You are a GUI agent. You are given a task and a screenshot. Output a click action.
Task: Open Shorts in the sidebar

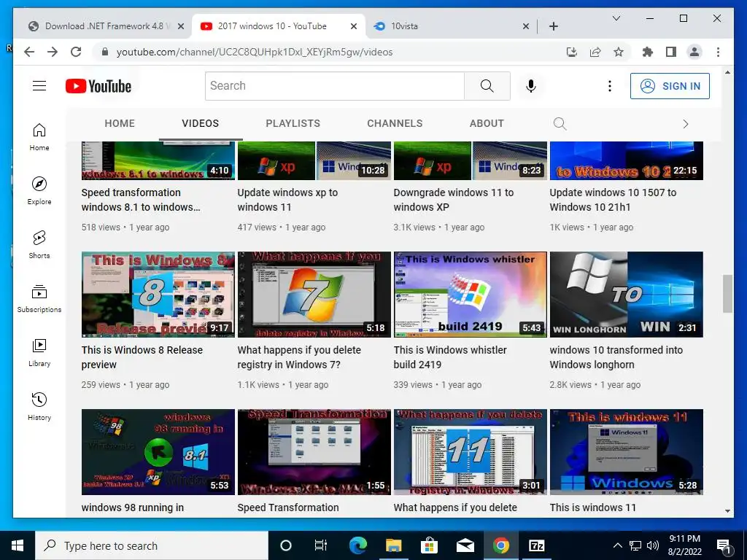pyautogui.click(x=39, y=244)
